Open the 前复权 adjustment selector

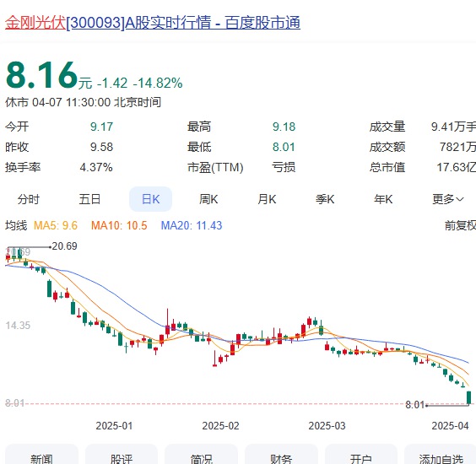pos(460,225)
